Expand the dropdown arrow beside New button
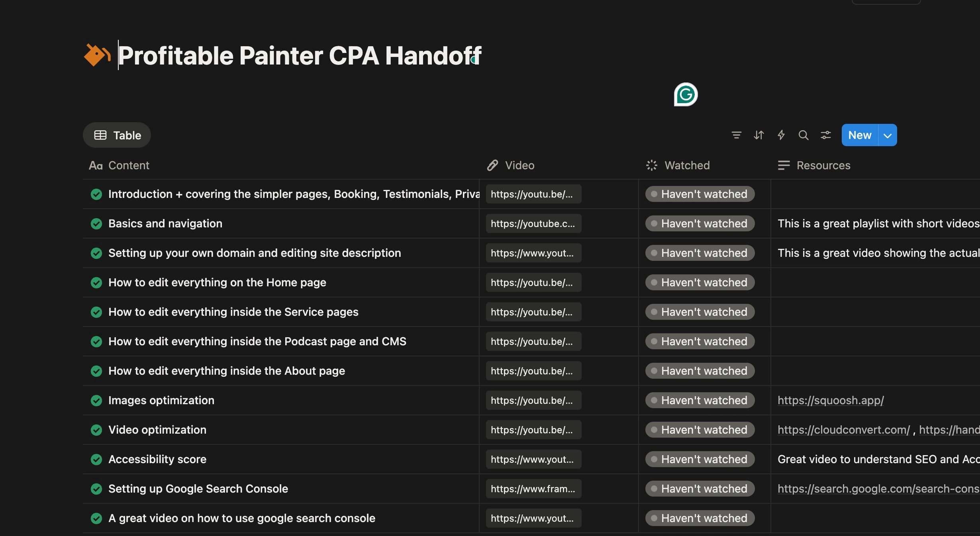 click(888, 135)
